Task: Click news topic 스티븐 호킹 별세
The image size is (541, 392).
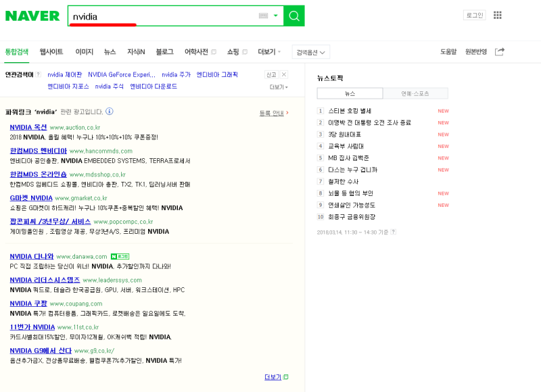Action: (x=350, y=111)
